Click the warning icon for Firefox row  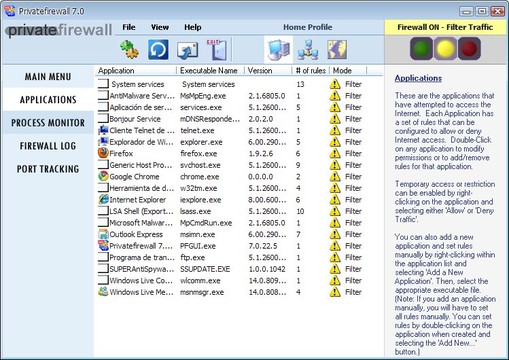(335, 153)
